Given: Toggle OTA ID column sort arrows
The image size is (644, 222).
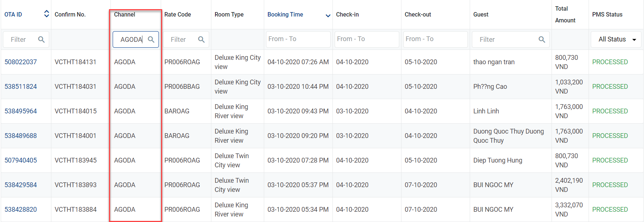Looking at the screenshot, I should pos(47,14).
